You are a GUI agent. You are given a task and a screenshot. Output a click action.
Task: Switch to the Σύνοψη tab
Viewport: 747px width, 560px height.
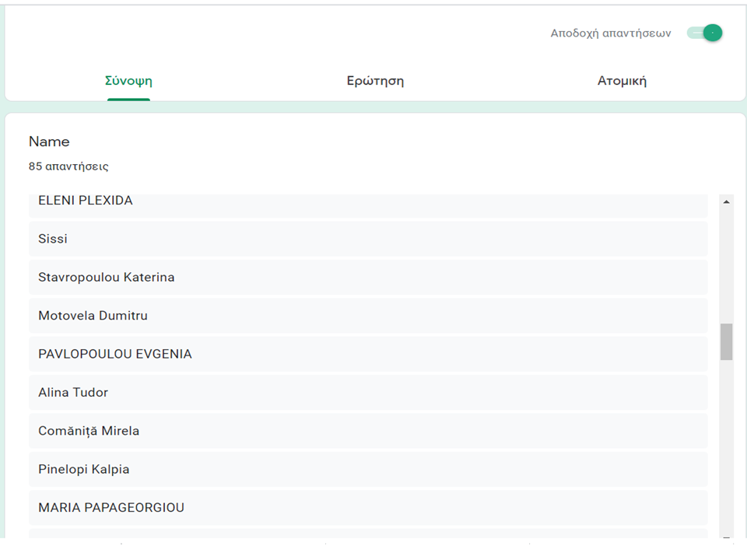coord(128,81)
